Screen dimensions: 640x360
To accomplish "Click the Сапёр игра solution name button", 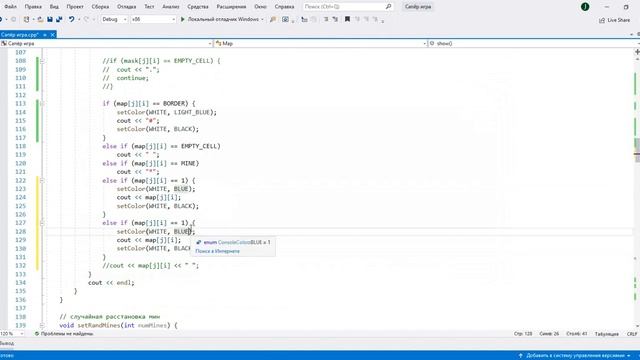I will pos(418,7).
